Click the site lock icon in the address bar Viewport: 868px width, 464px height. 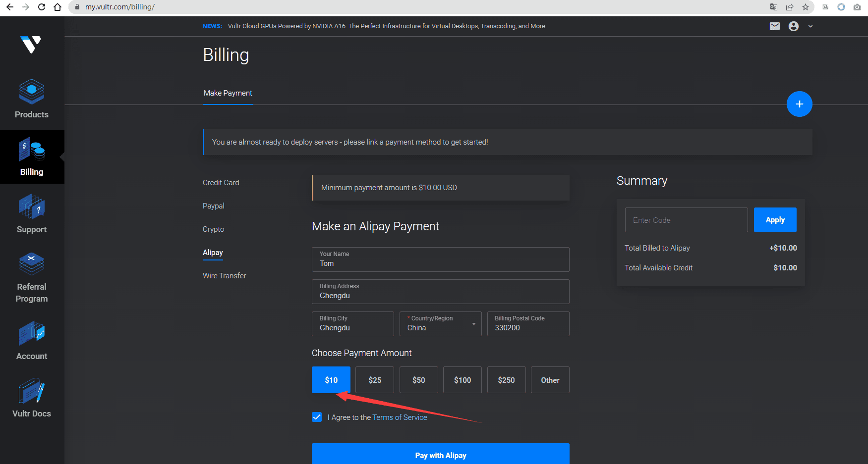pos(77,7)
